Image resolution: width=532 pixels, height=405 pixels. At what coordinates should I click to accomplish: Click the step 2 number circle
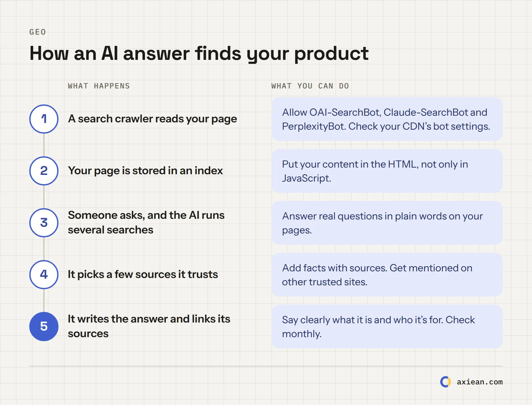tap(44, 171)
